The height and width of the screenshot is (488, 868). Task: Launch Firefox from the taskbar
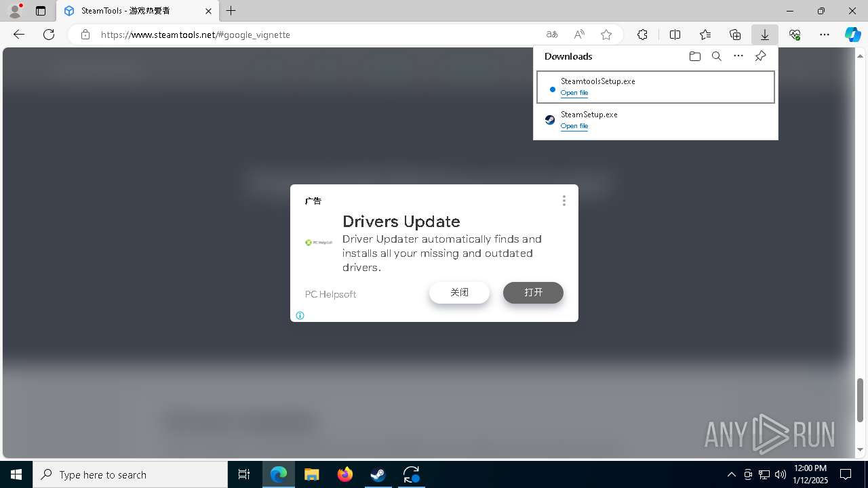[344, 474]
